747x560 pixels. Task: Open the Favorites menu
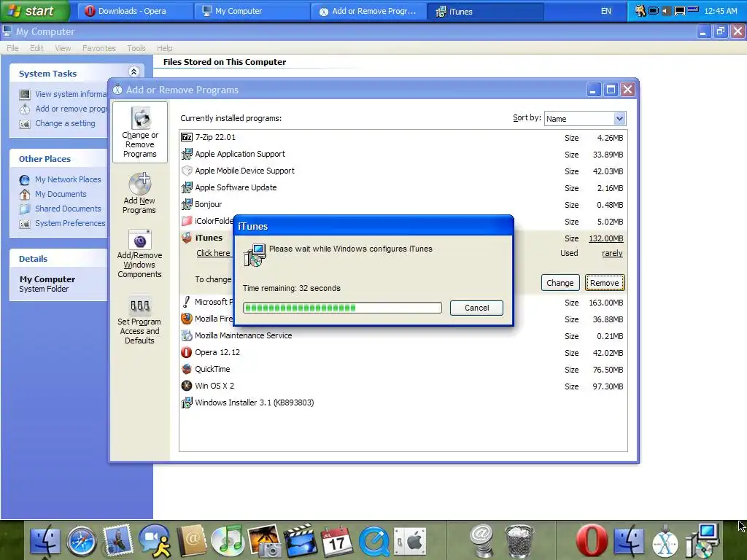(x=99, y=48)
